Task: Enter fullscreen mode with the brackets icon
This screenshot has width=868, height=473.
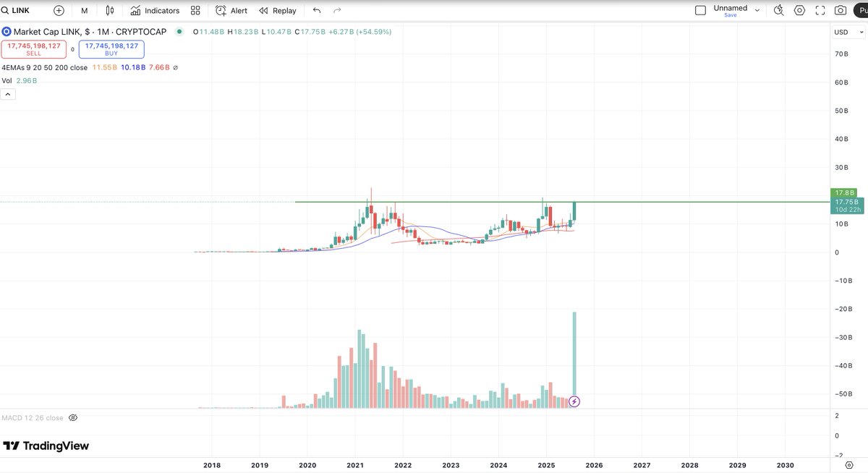Action: 820,10
